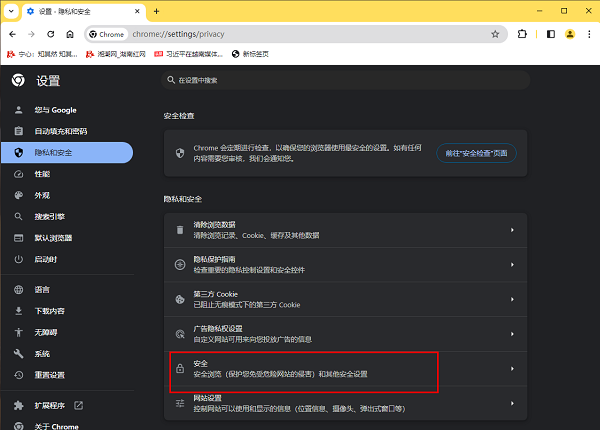600x430 pixels.
Task: Close the 设置 tab
Action: 134,11
